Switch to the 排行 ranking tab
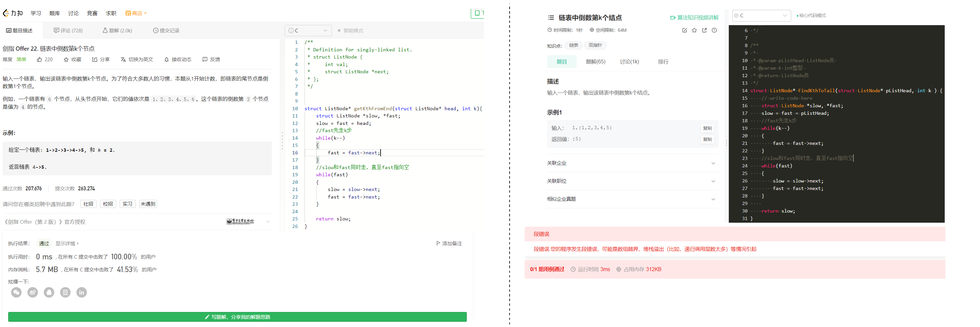 (x=663, y=62)
